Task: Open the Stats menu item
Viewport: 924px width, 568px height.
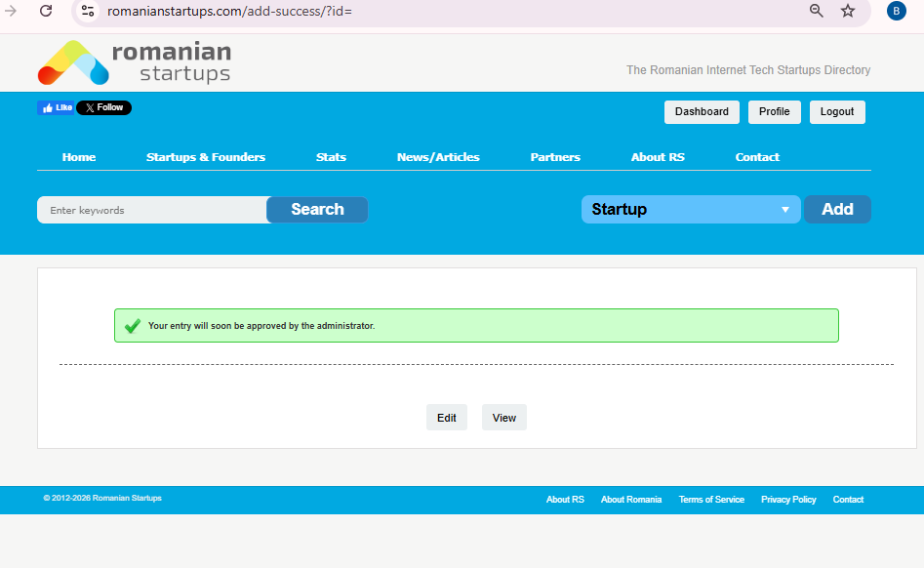Action: point(331,157)
